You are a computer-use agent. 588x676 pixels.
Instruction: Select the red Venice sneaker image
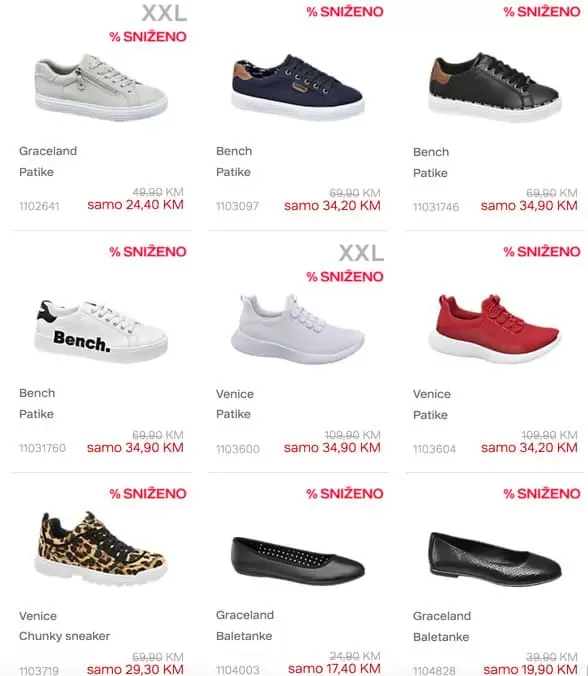pos(495,329)
